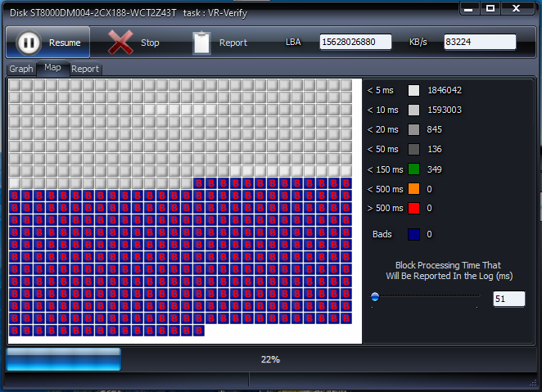Click the red > 500 ms swatch
This screenshot has height=392, width=542.
413,208
